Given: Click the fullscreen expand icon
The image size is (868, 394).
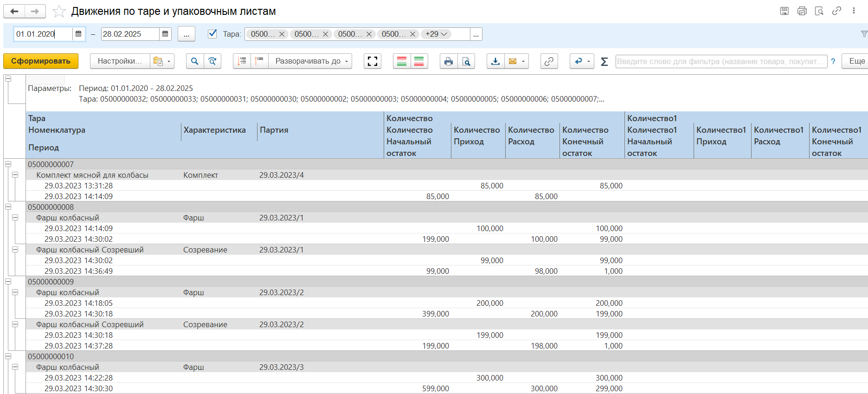Looking at the screenshot, I should coord(372,61).
